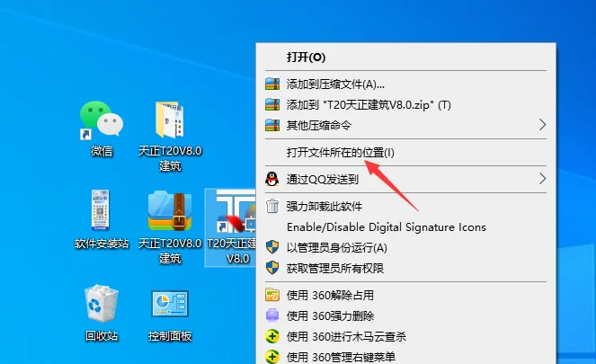This screenshot has width=596, height=364.
Task: Choose 使用 360进行木马云查杀 menu entry
Action: click(405, 336)
